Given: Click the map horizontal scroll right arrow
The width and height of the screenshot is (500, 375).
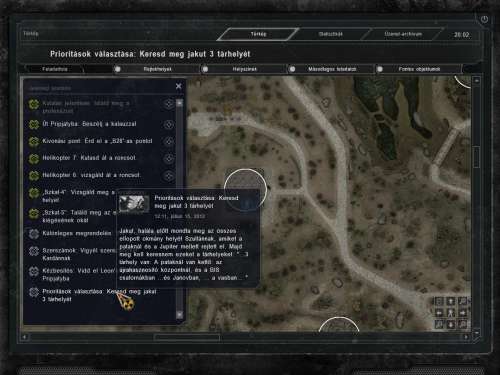Looking at the screenshot, I should coord(466,337).
